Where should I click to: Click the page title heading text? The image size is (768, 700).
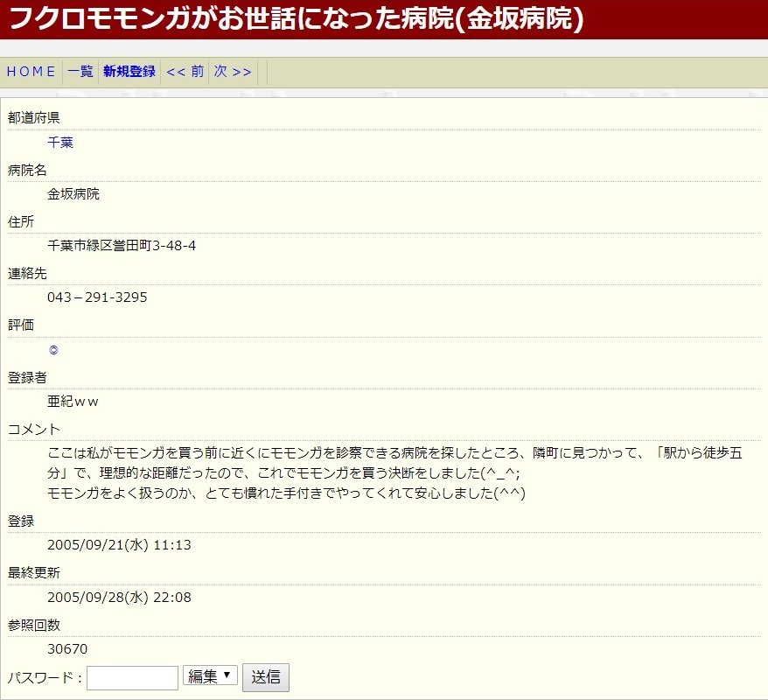pyautogui.click(x=296, y=19)
